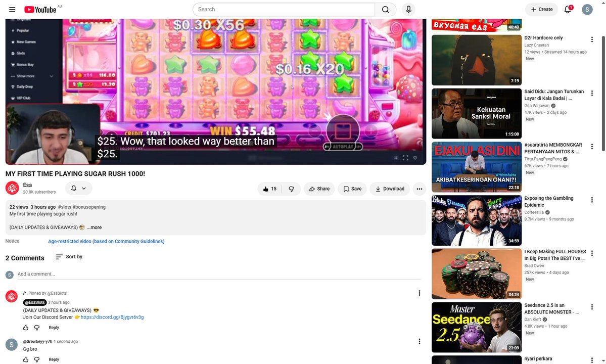The height and width of the screenshot is (364, 606).
Task: Focus the Search input field
Action: click(284, 9)
